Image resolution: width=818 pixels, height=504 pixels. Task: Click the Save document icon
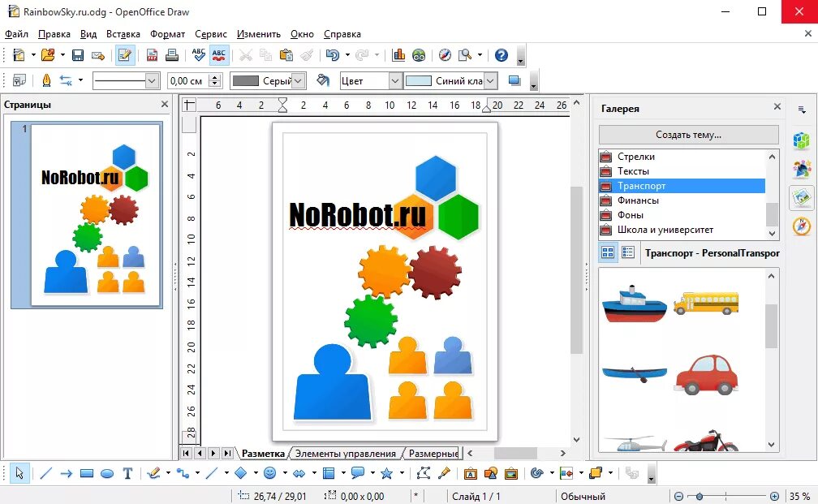(78, 55)
